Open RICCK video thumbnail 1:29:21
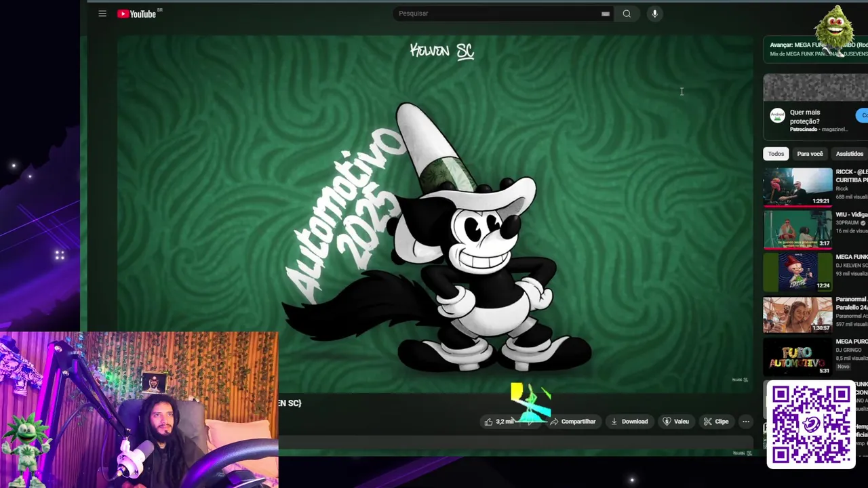This screenshot has height=488, width=868. [x=797, y=186]
